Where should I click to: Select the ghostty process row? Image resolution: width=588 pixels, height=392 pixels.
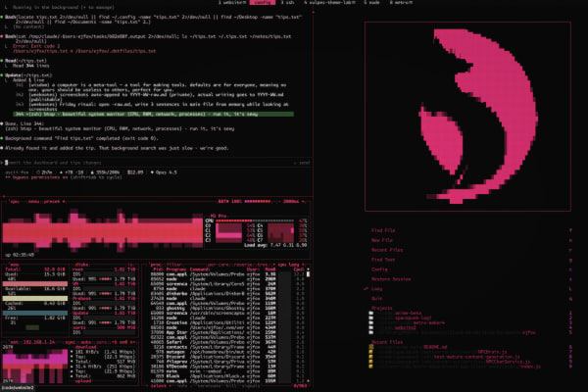pyautogui.click(x=228, y=309)
